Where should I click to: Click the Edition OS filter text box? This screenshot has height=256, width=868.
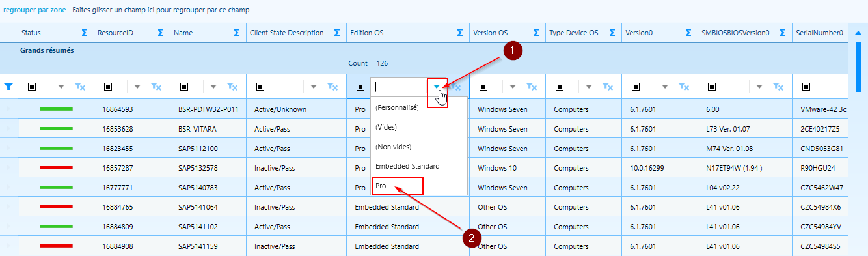(x=400, y=86)
